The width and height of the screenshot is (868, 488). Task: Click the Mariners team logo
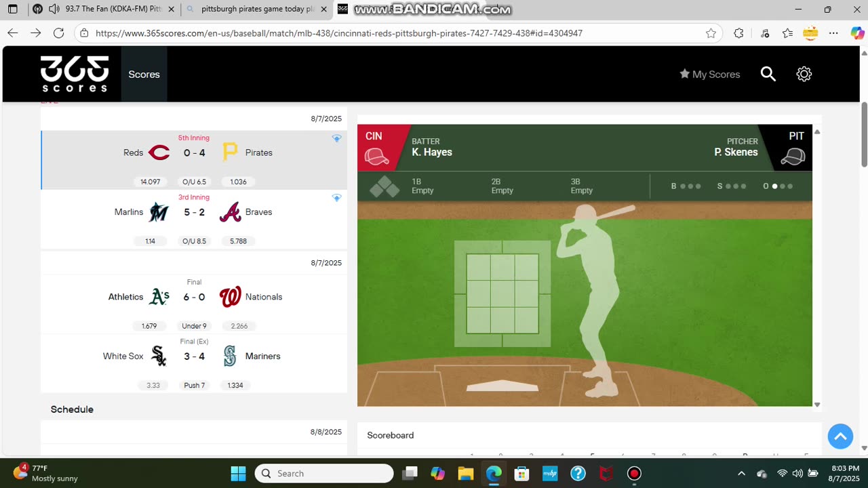[x=230, y=357]
